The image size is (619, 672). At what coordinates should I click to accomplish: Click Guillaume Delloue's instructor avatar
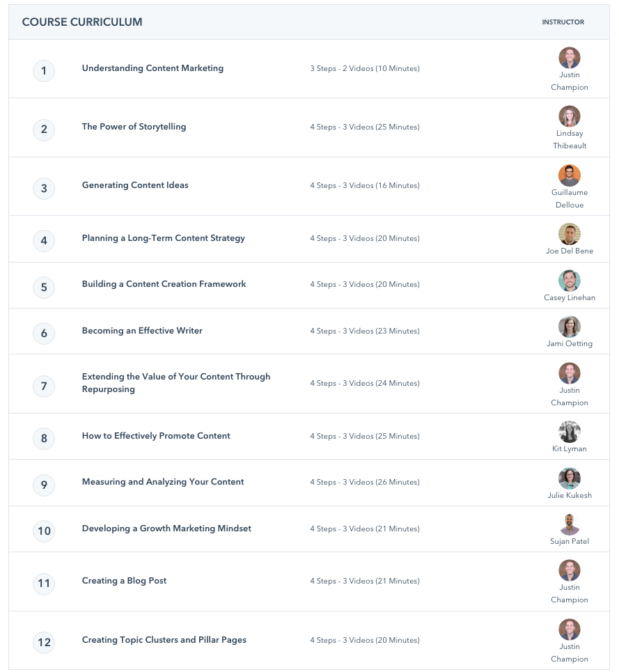pos(570,175)
